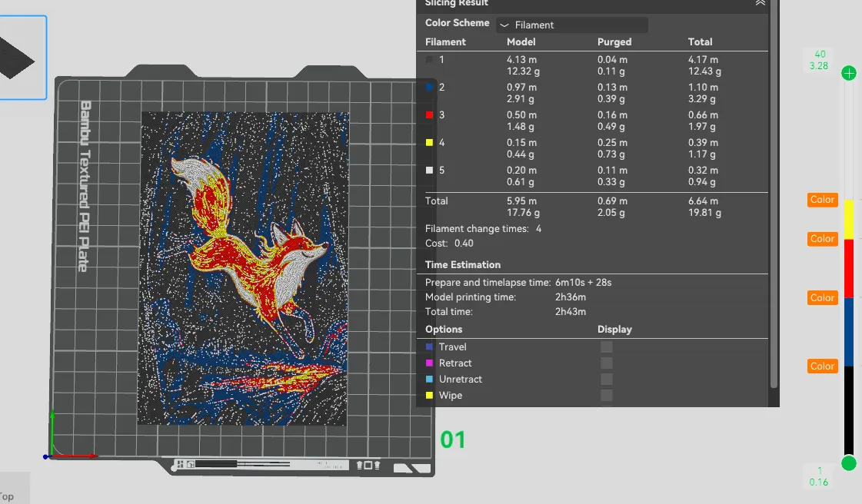
Task: Click the Model column header
Action: tap(521, 41)
